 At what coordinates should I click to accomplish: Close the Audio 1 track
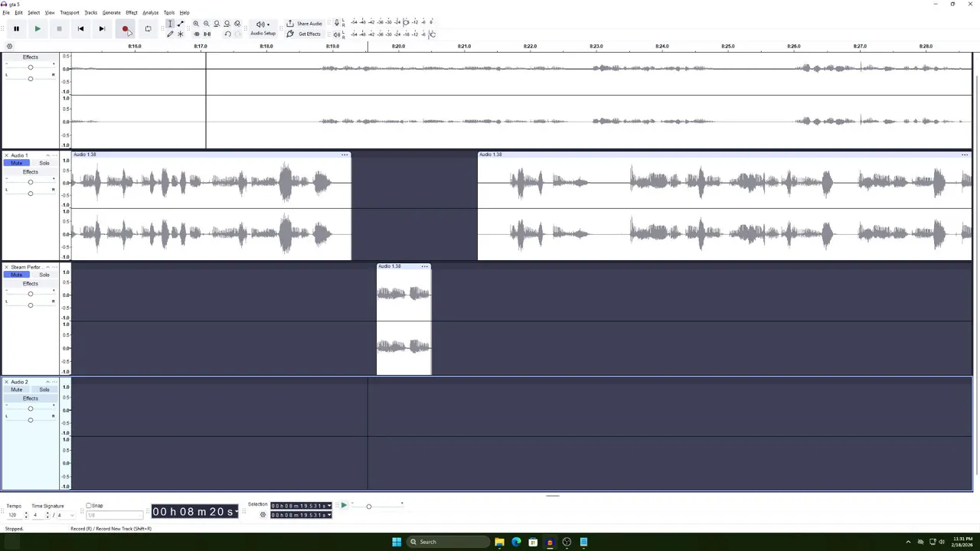(7, 155)
